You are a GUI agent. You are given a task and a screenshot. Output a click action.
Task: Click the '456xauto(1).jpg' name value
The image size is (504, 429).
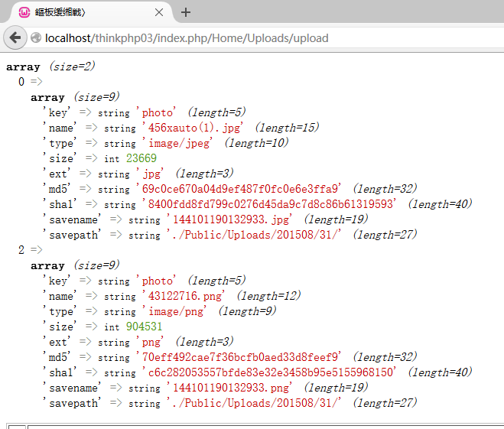195,128
